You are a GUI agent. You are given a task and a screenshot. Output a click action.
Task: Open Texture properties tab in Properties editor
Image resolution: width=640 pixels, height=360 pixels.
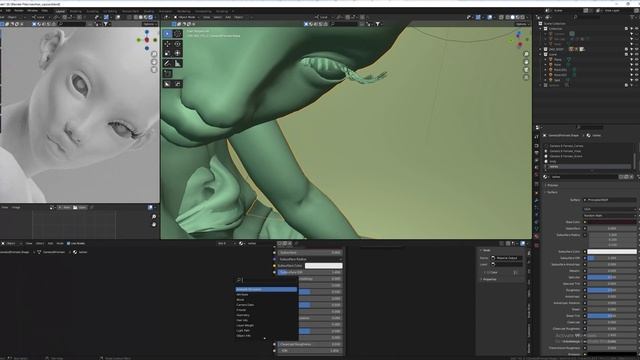tap(536, 245)
